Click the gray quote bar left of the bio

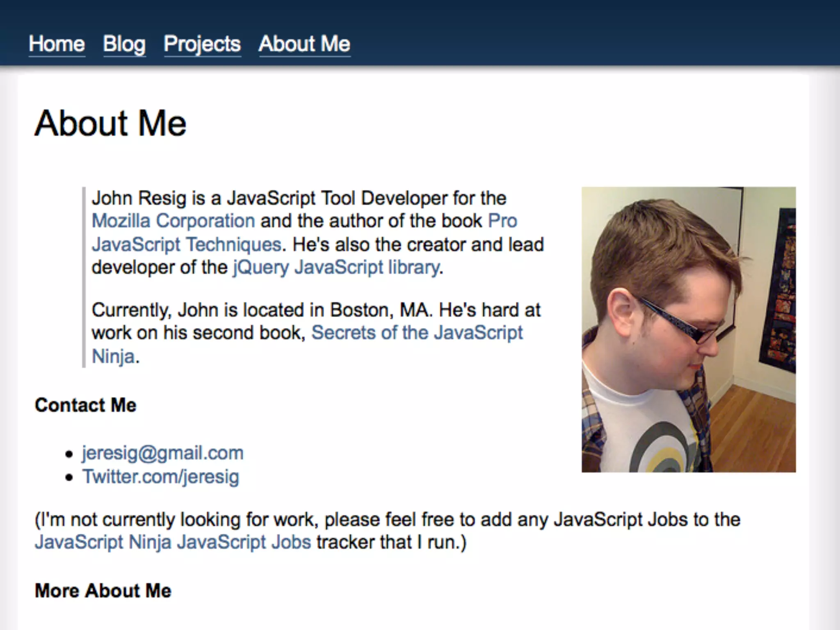[84, 277]
